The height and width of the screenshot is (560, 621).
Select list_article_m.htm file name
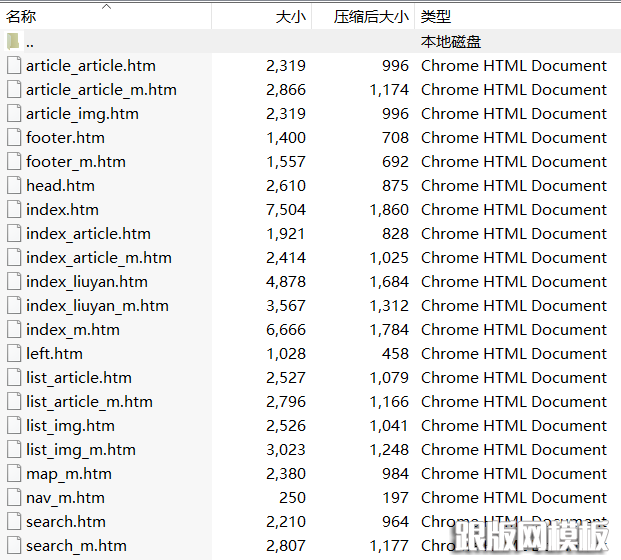click(89, 401)
